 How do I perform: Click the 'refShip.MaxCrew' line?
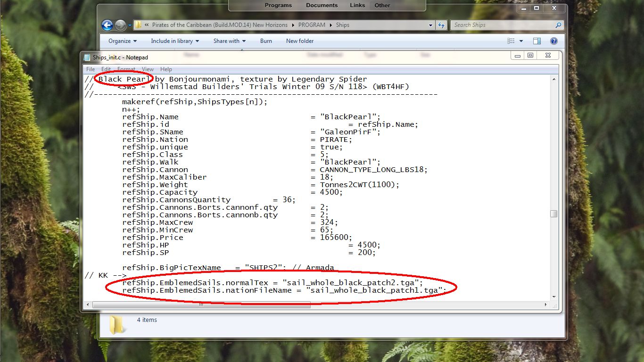point(230,222)
